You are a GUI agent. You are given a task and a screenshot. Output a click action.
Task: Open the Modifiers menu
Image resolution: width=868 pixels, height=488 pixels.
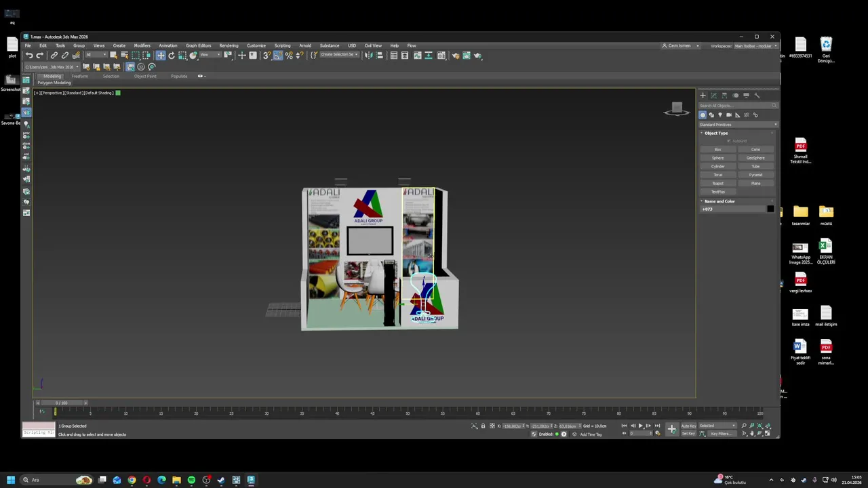(142, 45)
